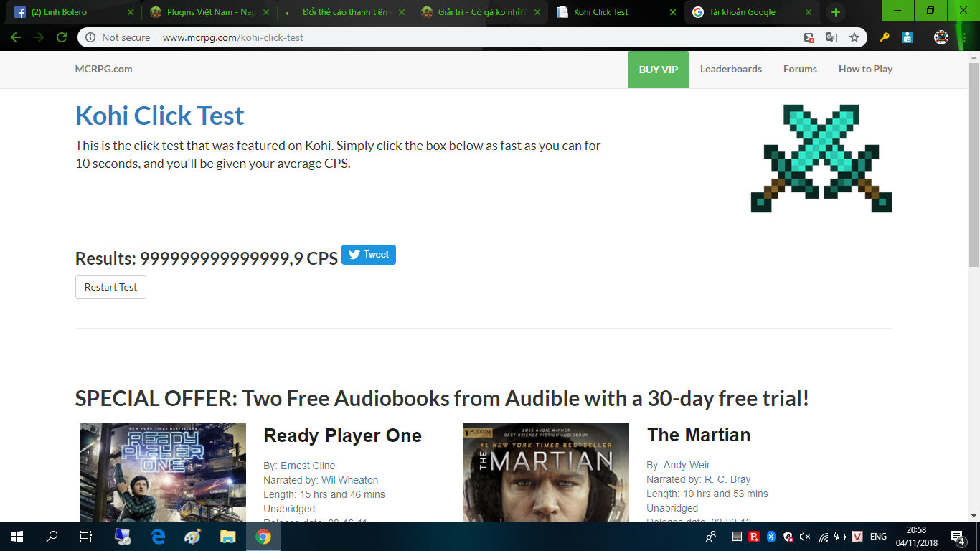Close the Đổi thẻ cào thành tiền tab
The image size is (980, 551).
pyautogui.click(x=401, y=12)
